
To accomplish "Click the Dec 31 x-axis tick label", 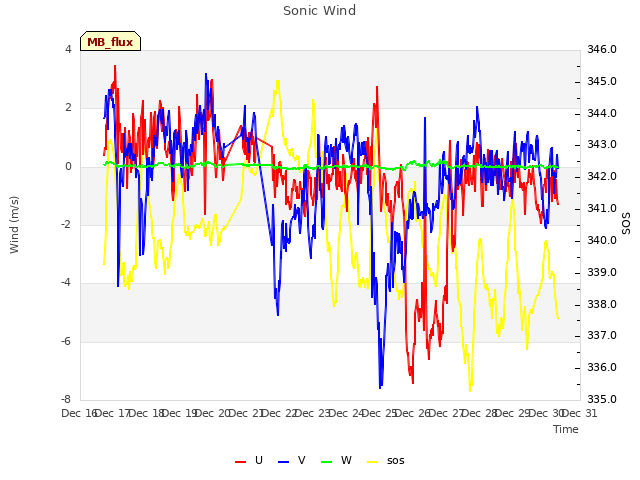I will [x=579, y=413].
